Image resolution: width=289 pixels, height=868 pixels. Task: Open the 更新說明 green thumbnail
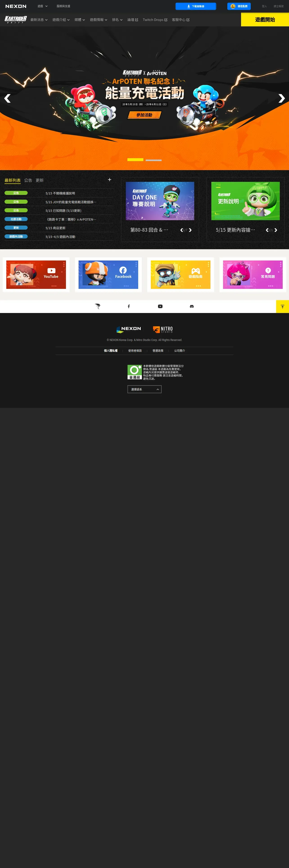(245, 201)
